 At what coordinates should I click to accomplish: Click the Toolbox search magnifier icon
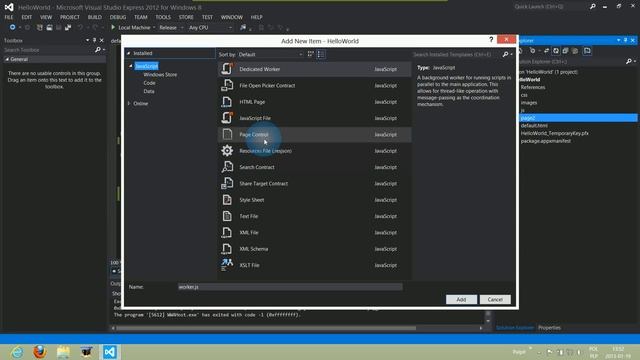(98, 50)
